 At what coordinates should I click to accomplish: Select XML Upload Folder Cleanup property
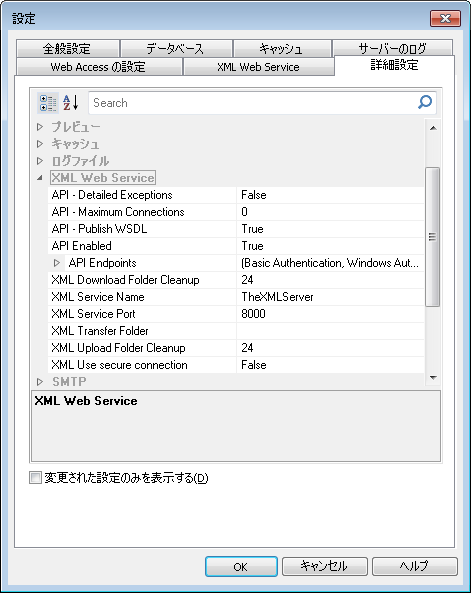click(x=142, y=348)
